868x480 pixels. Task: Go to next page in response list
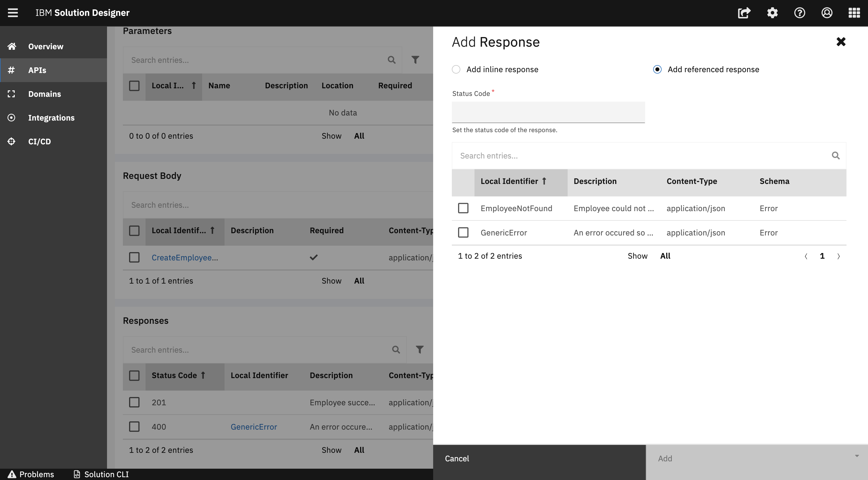(x=839, y=256)
